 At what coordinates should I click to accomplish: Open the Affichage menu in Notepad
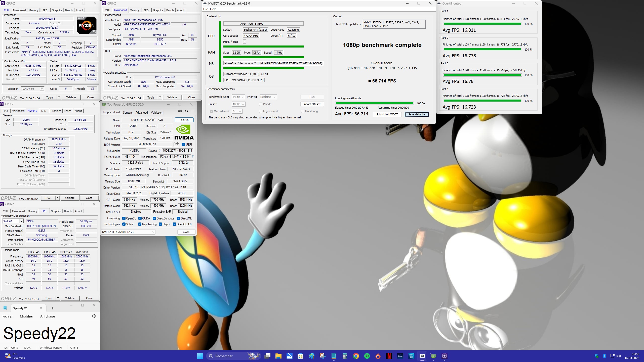(48, 316)
